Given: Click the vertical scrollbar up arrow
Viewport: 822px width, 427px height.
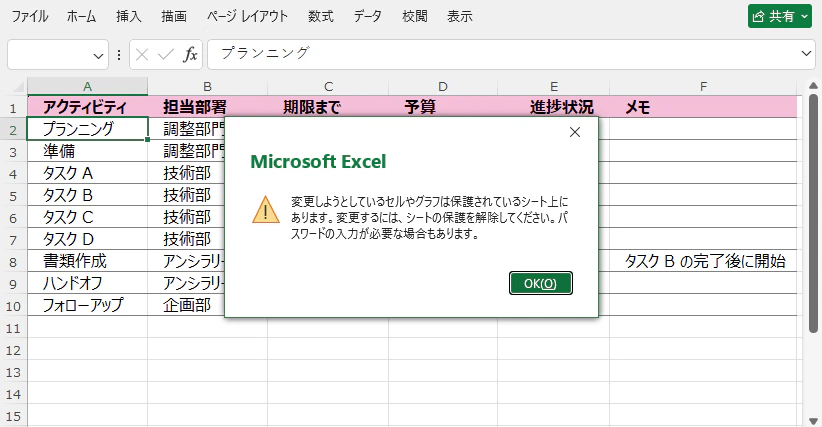Looking at the screenshot, I should (x=813, y=85).
